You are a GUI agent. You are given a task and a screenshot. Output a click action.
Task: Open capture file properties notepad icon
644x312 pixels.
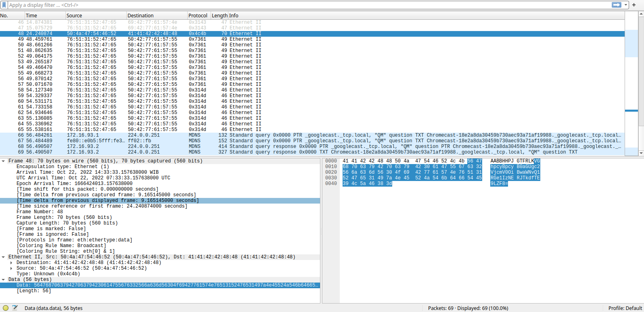coord(15,308)
